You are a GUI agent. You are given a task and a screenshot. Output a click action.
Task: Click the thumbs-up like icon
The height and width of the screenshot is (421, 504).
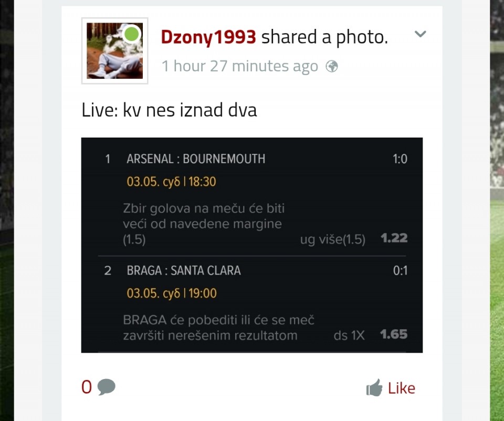click(x=374, y=387)
